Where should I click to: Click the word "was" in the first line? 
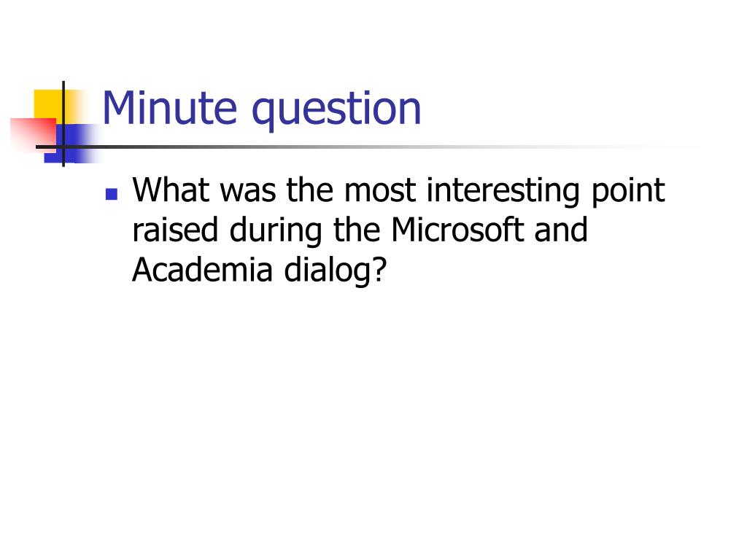click(x=248, y=192)
